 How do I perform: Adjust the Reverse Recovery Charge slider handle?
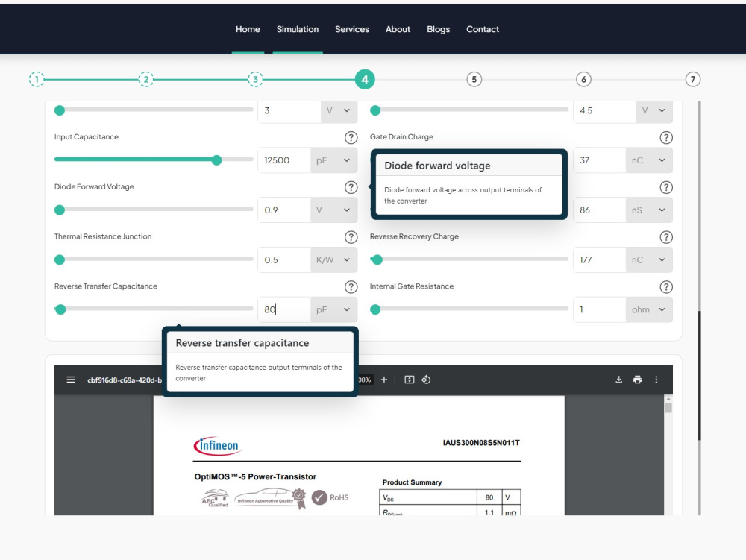(377, 260)
